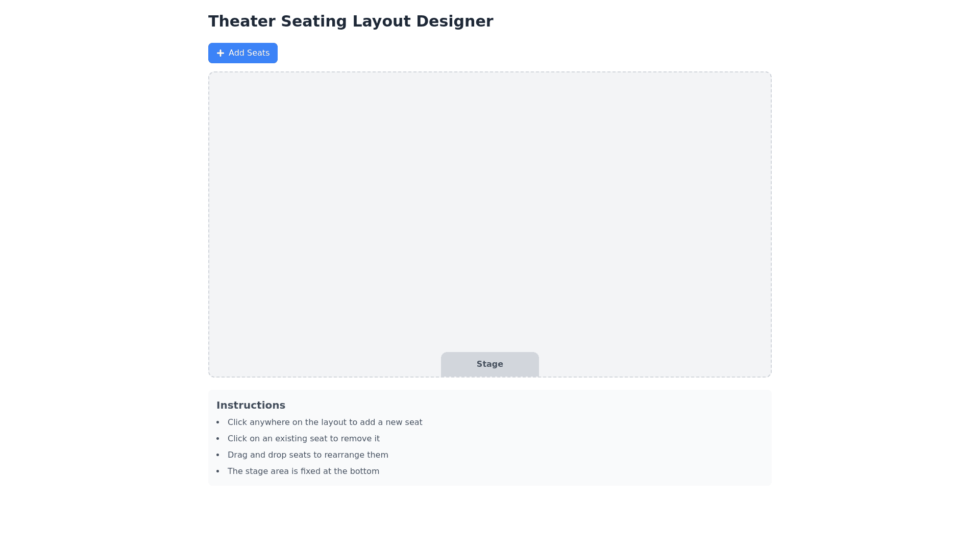Click the 'Drag and drop seats' instruction

coord(308,455)
